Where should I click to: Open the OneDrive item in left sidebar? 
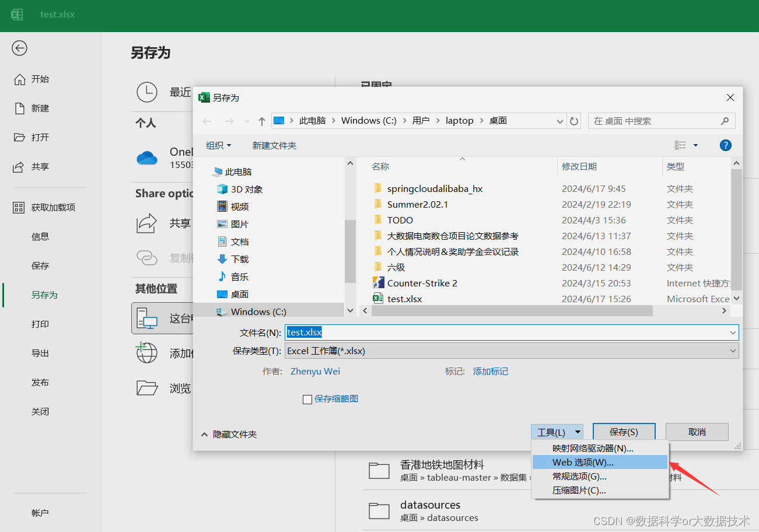pos(147,157)
